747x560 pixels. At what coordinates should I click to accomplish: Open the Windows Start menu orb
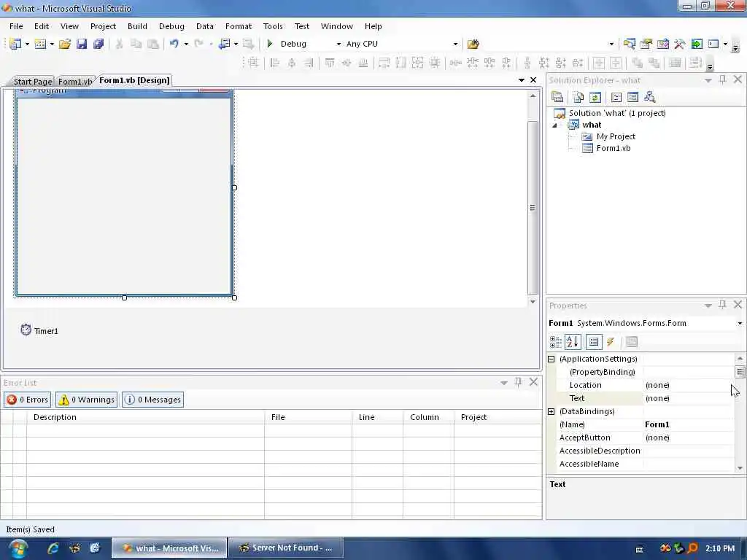click(x=18, y=548)
